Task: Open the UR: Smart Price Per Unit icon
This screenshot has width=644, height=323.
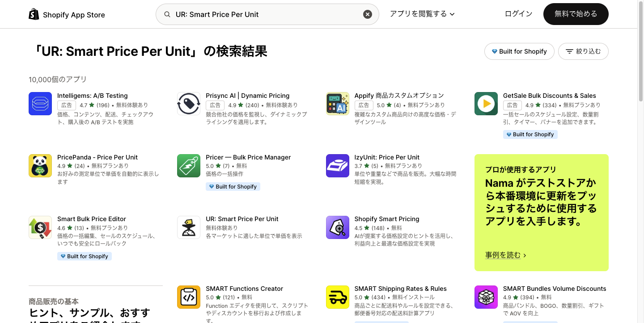Action: (189, 227)
